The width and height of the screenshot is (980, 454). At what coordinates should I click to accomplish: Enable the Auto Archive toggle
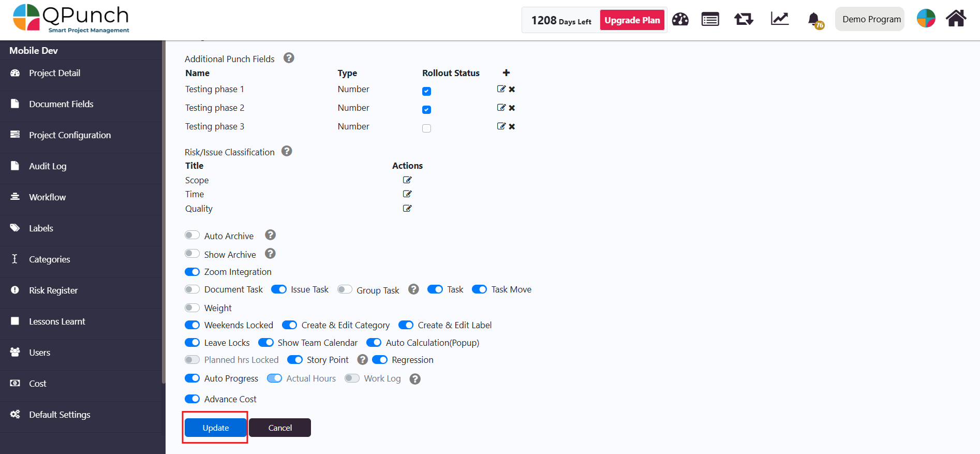[192, 235]
